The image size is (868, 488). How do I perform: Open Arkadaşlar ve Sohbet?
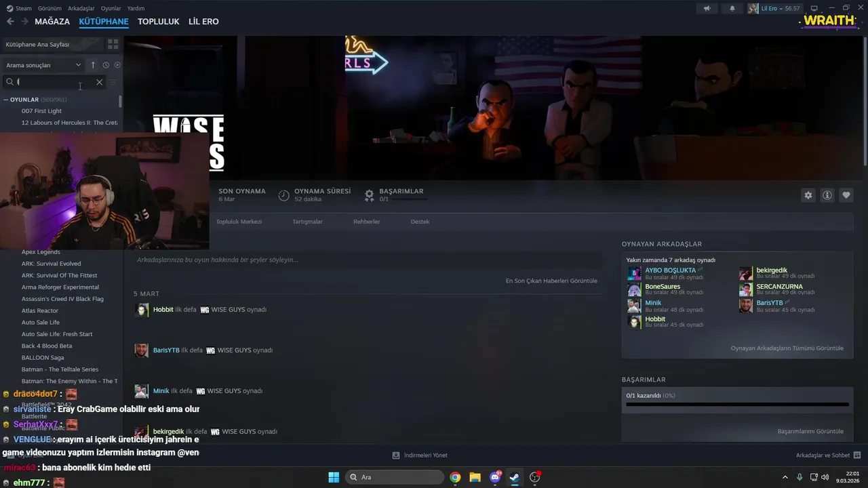(x=828, y=455)
